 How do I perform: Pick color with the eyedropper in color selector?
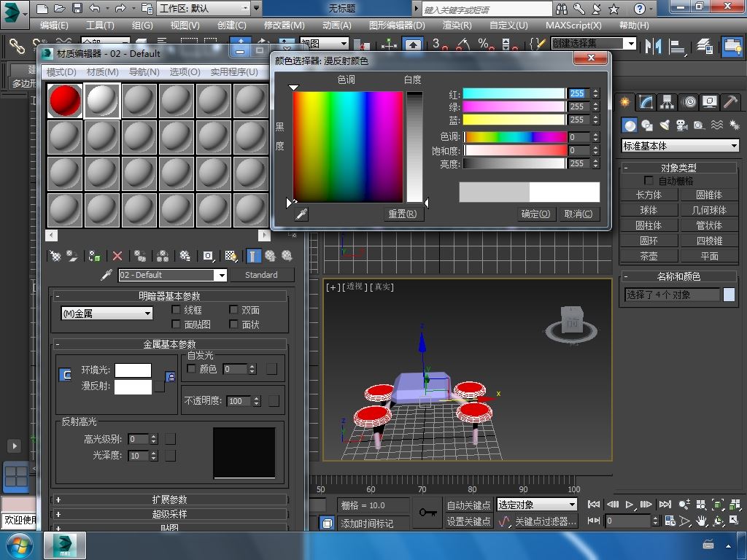(301, 214)
